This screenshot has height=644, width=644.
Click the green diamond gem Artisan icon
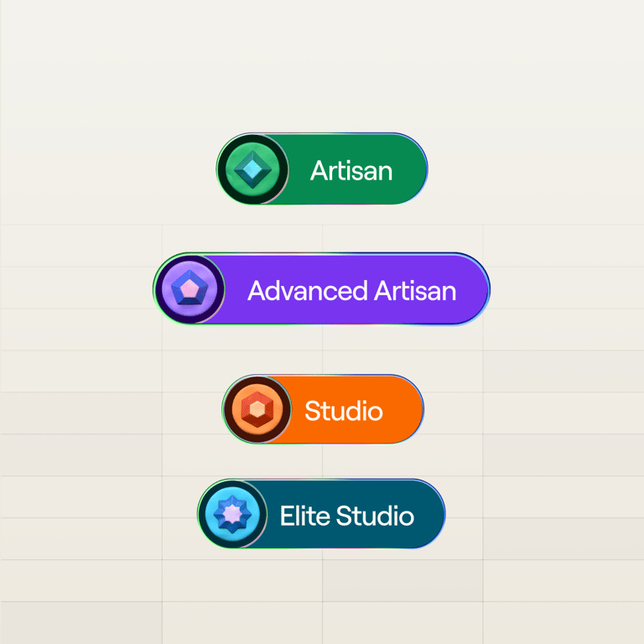click(252, 169)
